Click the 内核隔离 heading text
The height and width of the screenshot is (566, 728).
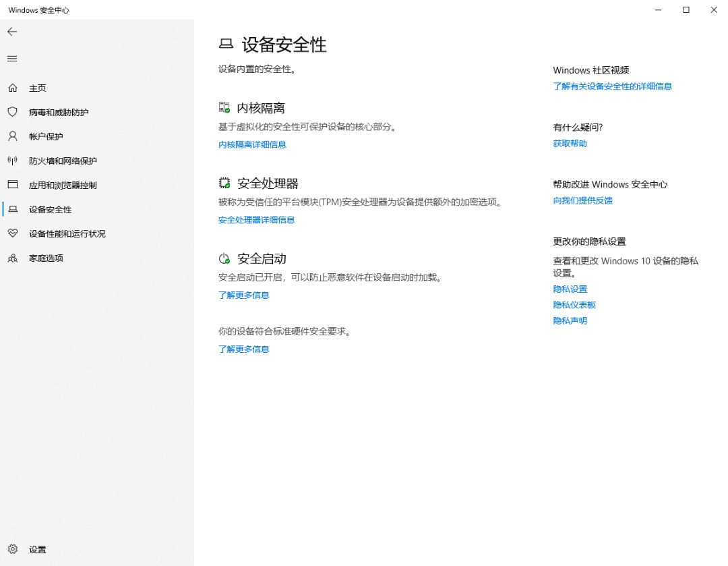coord(261,108)
